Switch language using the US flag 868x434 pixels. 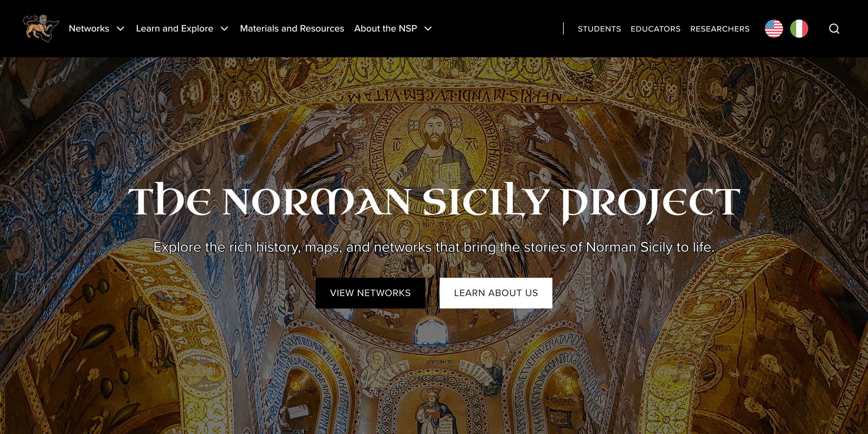774,29
